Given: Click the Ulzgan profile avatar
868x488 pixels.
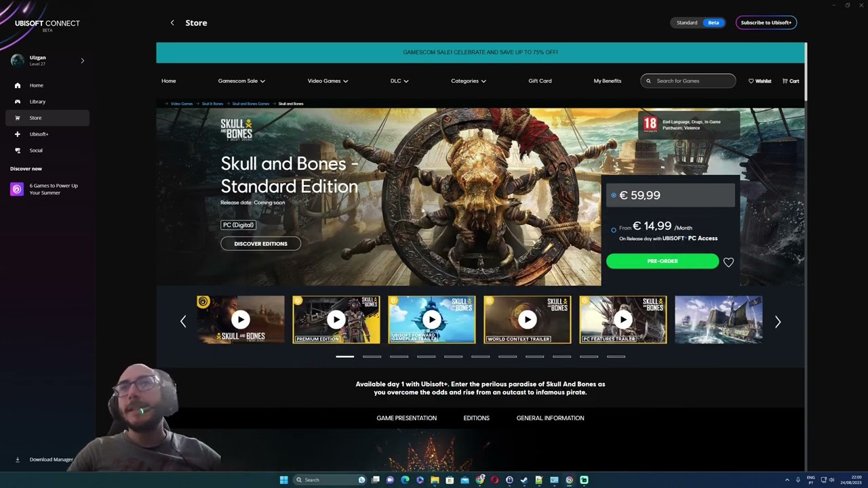Looking at the screenshot, I should (18, 60).
